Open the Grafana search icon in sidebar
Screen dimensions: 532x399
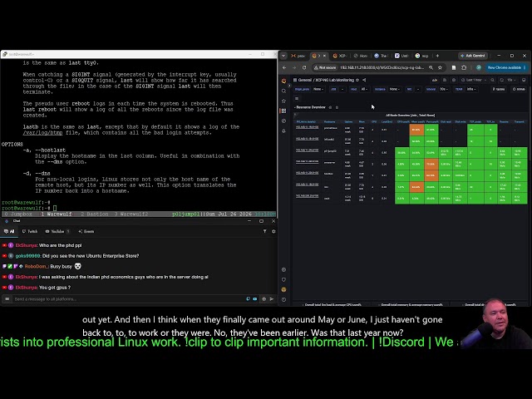coord(284,91)
